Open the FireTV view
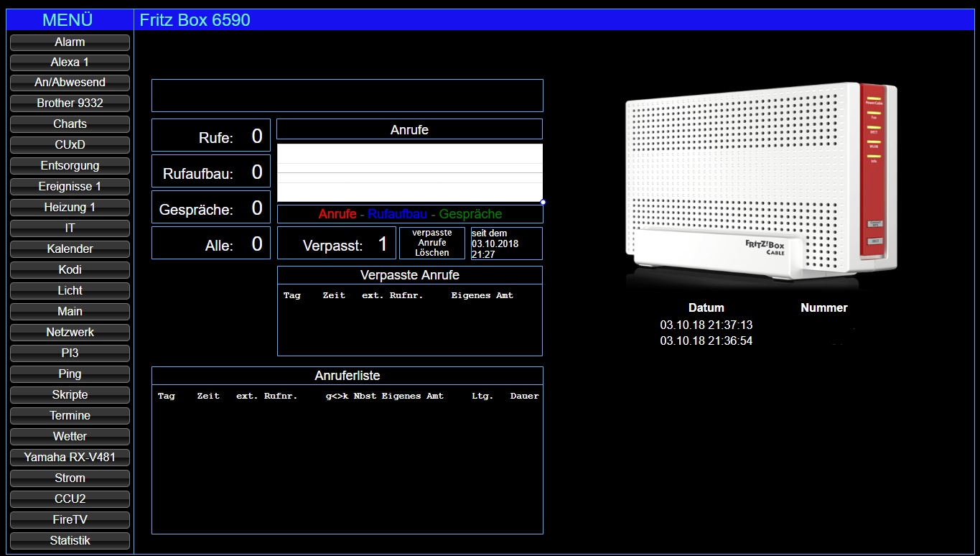Screen dimensions: 980x556 tap(70, 520)
